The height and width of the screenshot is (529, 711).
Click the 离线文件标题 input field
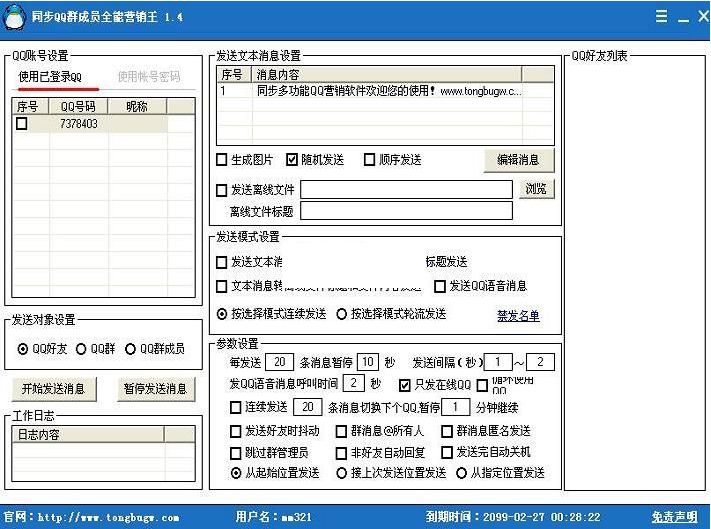pyautogui.click(x=406, y=211)
